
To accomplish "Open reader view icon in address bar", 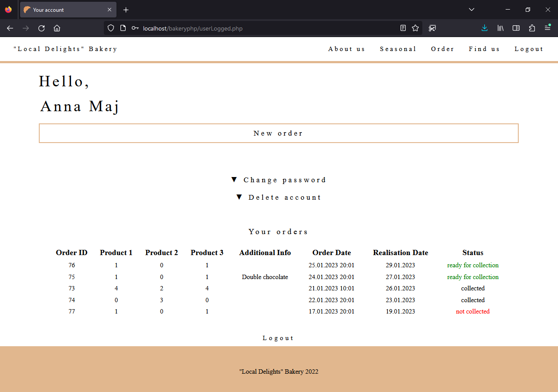I will (x=403, y=28).
